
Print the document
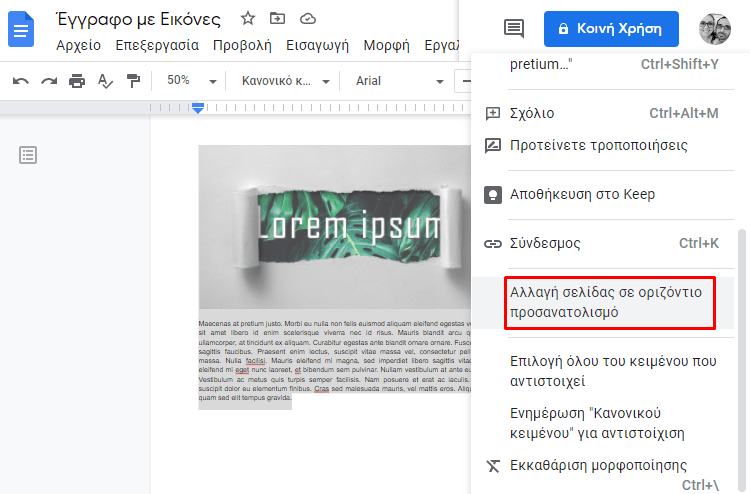pyautogui.click(x=77, y=81)
